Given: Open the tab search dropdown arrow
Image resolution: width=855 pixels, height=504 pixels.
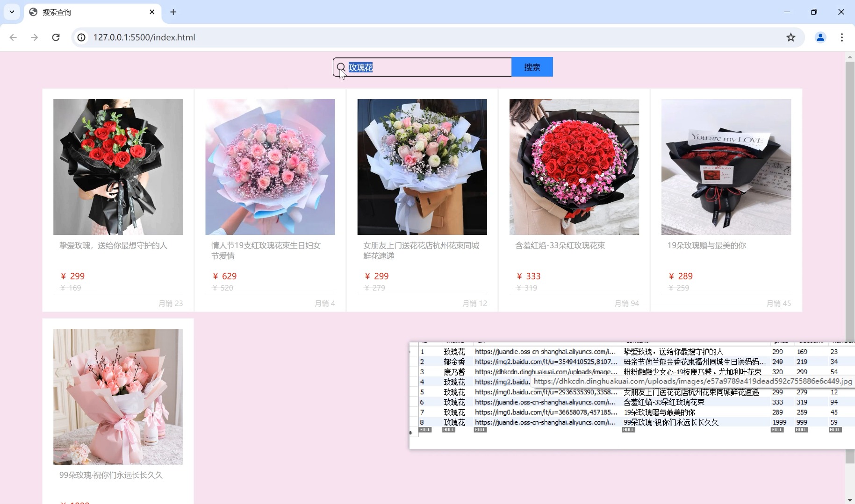Looking at the screenshot, I should tap(12, 12).
